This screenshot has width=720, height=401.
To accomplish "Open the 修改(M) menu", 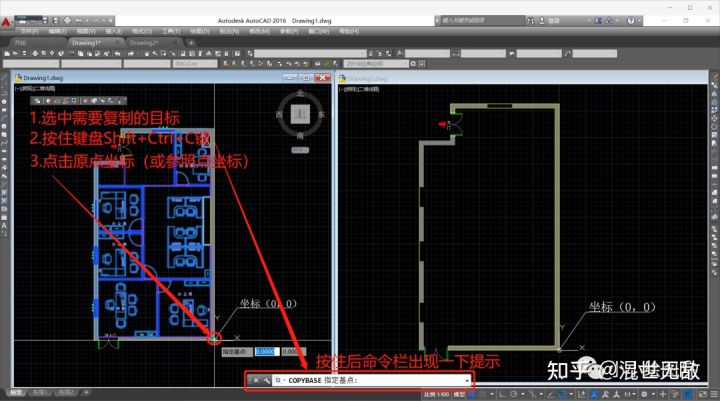I will 259,31.
